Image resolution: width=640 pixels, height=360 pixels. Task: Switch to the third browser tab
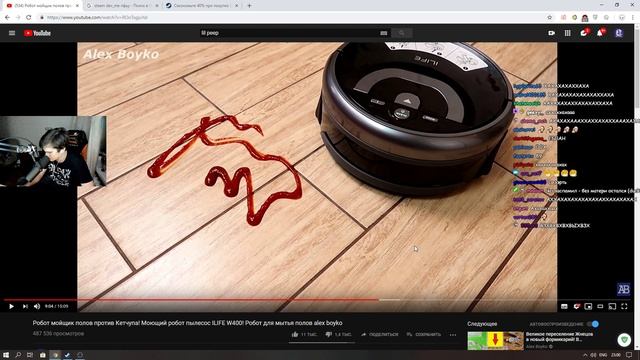(202, 6)
